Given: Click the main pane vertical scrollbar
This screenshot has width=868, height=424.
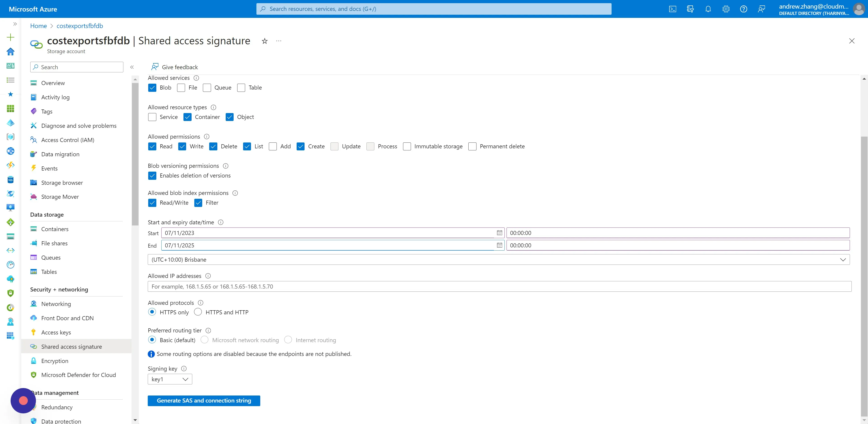Looking at the screenshot, I should pos(864,277).
